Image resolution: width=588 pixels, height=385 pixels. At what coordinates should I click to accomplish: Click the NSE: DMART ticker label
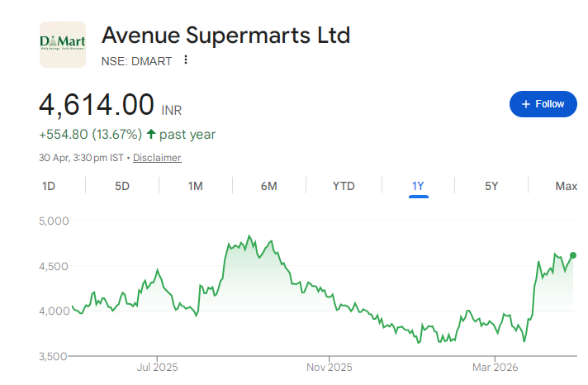(x=136, y=61)
